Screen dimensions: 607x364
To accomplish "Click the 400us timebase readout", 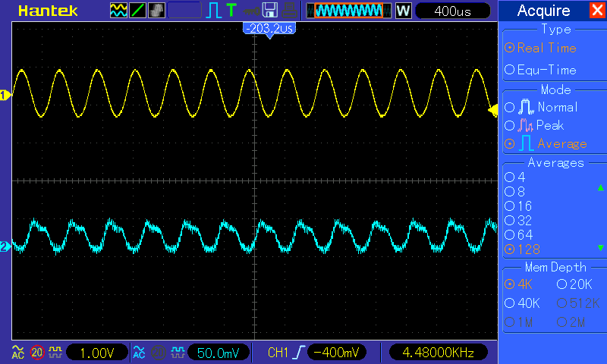I will click(452, 11).
